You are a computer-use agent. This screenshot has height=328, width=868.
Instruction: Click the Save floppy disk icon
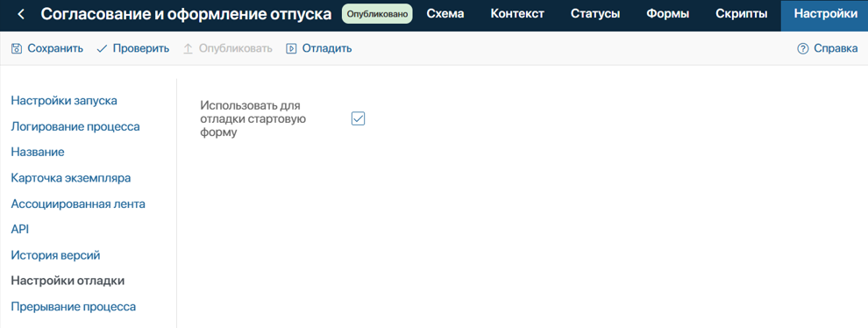(x=17, y=48)
